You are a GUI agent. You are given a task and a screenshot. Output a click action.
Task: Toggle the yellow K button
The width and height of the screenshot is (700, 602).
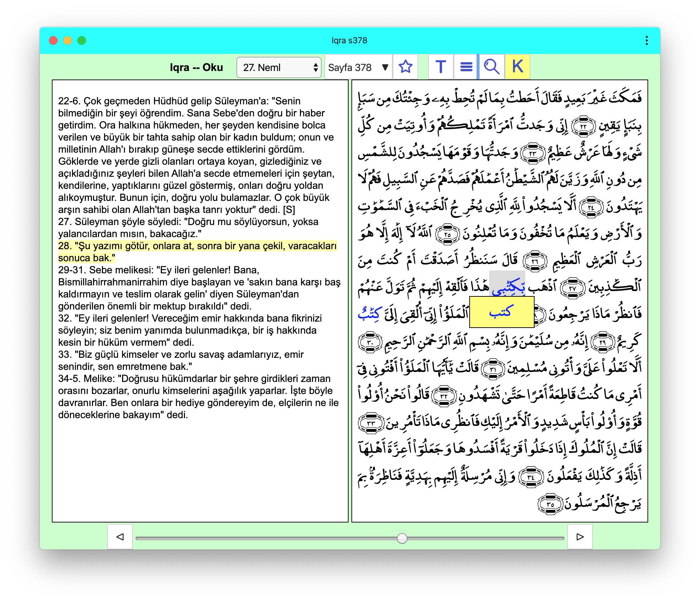click(x=518, y=67)
